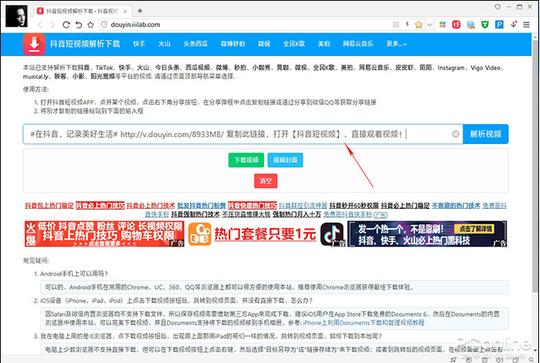Click the red download logo of the site

(x=34, y=44)
